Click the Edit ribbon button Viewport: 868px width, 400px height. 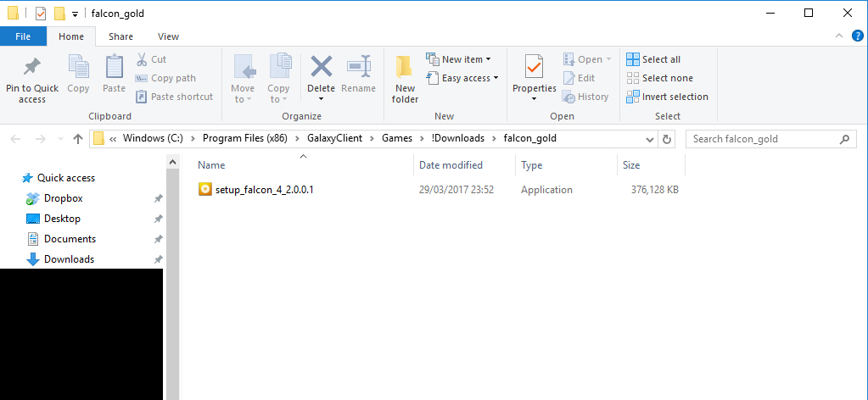point(579,78)
